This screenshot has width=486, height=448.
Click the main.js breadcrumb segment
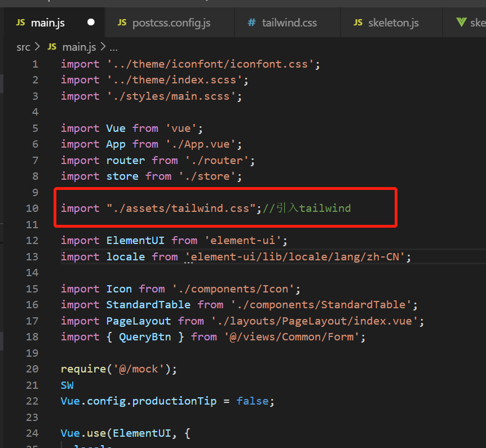(x=79, y=47)
